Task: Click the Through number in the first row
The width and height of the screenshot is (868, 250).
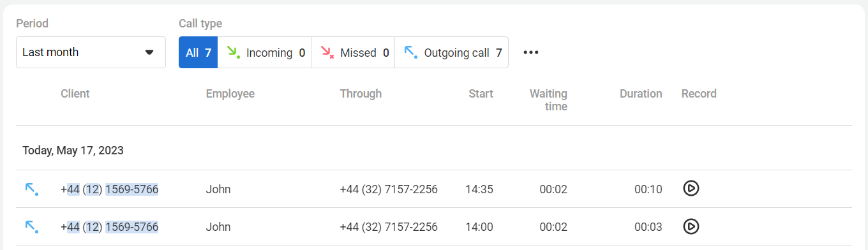Action: [389, 189]
